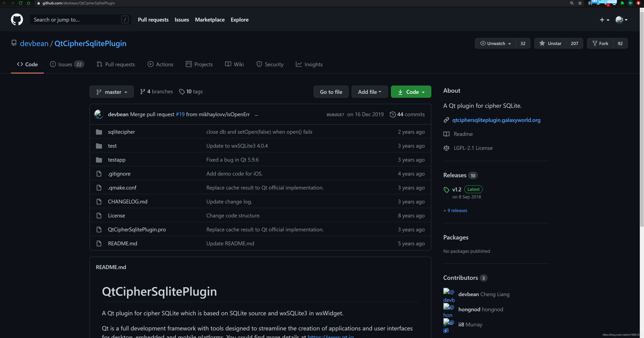Open the master branch dropdown
The width and height of the screenshot is (644, 338).
[x=112, y=92]
